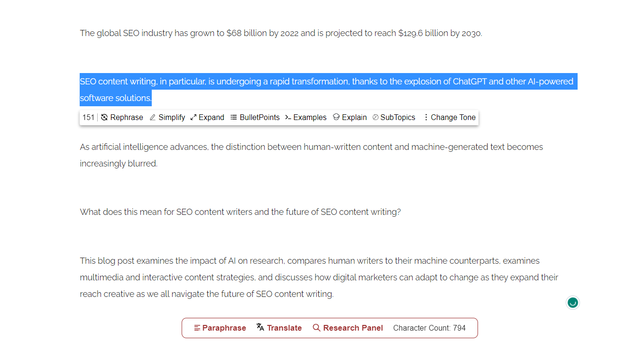Image resolution: width=644 pixels, height=342 pixels.
Task: Select the Examples terminal icon
Action: (x=287, y=117)
